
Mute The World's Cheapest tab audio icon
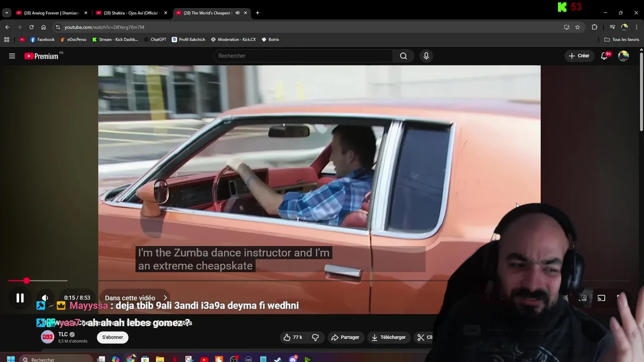coord(237,13)
